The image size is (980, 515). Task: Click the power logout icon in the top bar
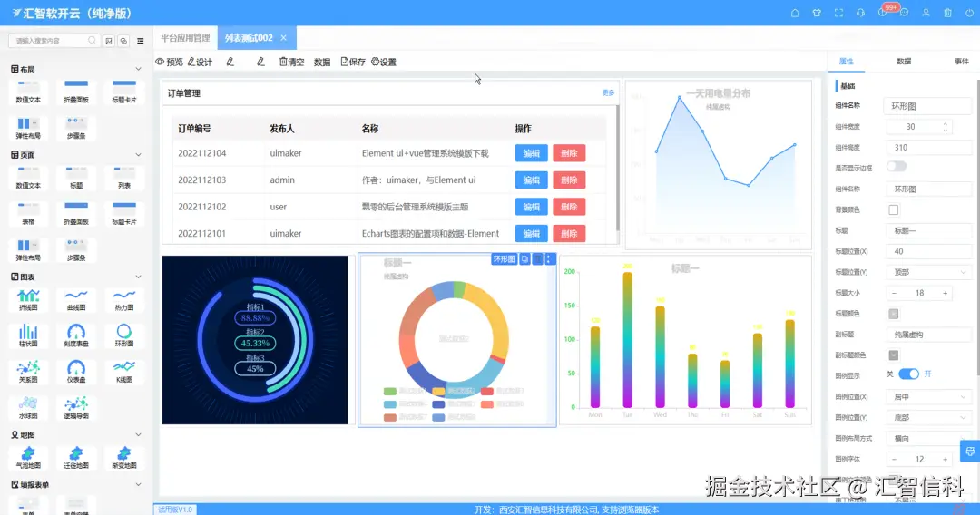coord(969,13)
